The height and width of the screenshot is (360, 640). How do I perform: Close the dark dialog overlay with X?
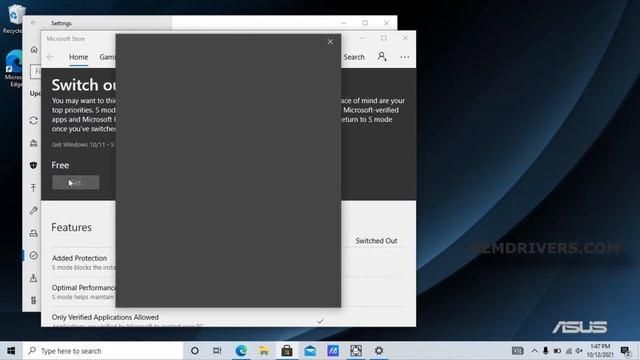tap(330, 42)
